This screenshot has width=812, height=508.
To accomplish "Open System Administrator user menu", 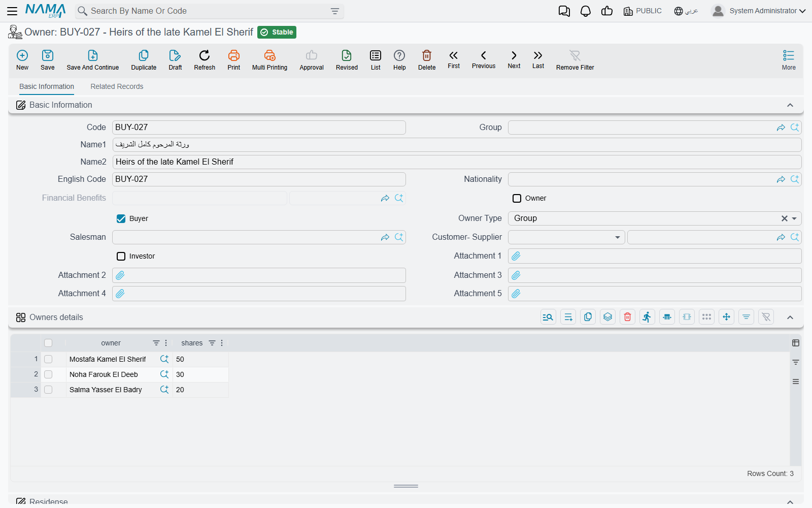I will [x=759, y=11].
